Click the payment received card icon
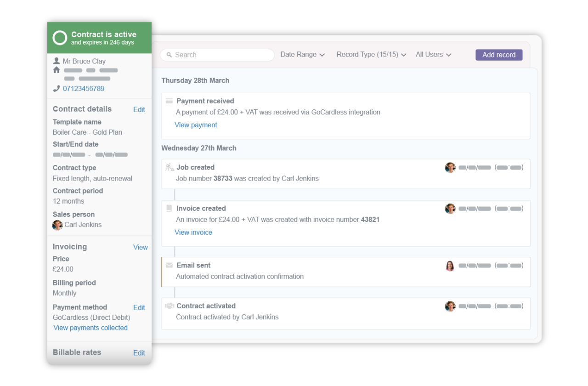 pos(170,101)
